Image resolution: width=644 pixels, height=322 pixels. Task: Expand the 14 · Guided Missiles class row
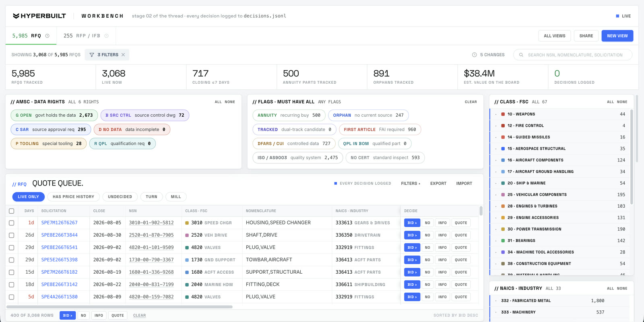coord(560,137)
